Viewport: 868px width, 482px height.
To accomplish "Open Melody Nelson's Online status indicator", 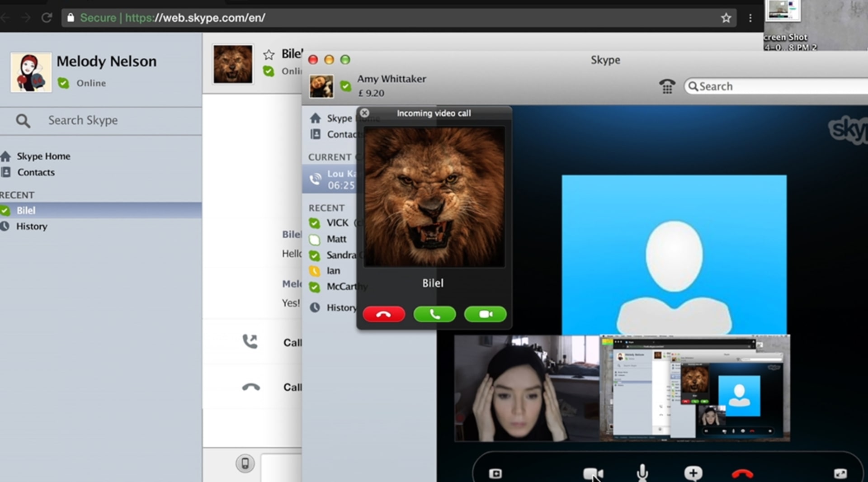I will [63, 83].
